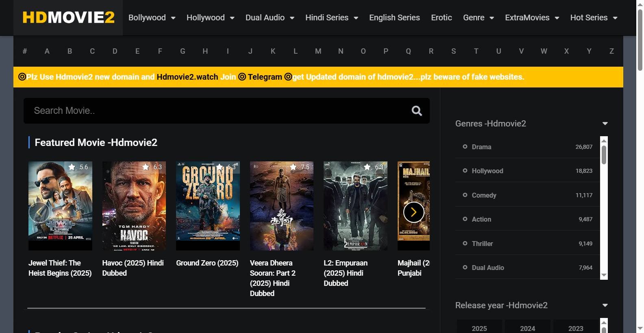
Task: Filter movies by the # symbol
Action: pos(25,51)
